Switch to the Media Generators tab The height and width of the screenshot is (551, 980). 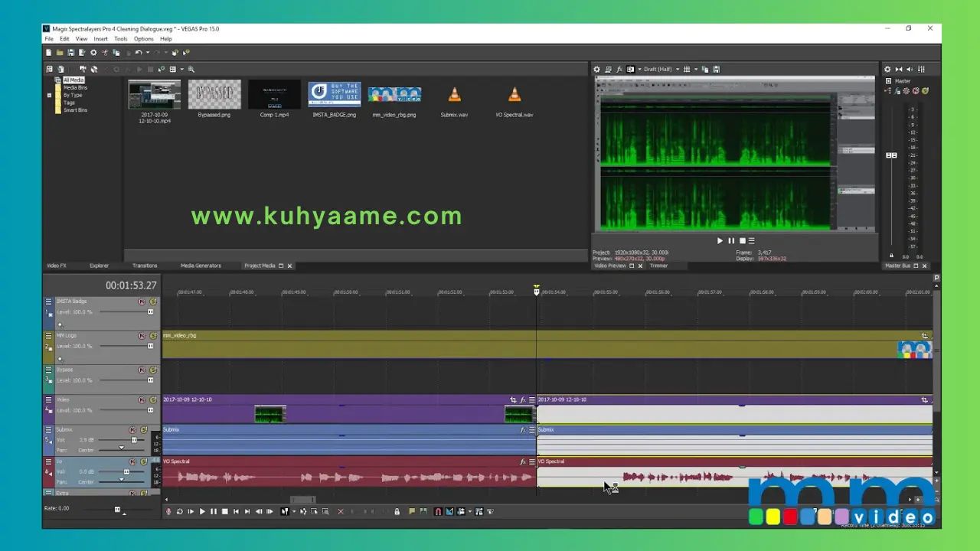[x=201, y=266]
